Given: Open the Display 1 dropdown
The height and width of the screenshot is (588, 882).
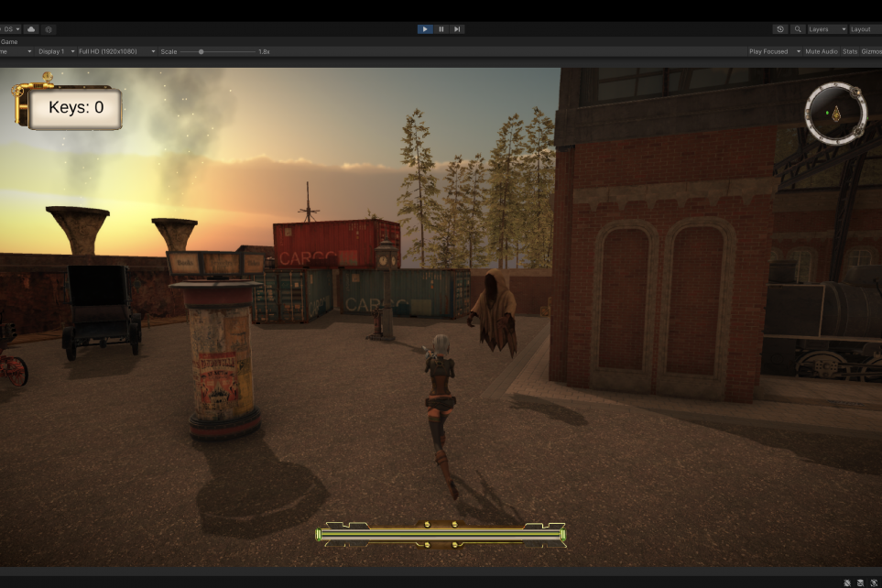Looking at the screenshot, I should tap(54, 51).
